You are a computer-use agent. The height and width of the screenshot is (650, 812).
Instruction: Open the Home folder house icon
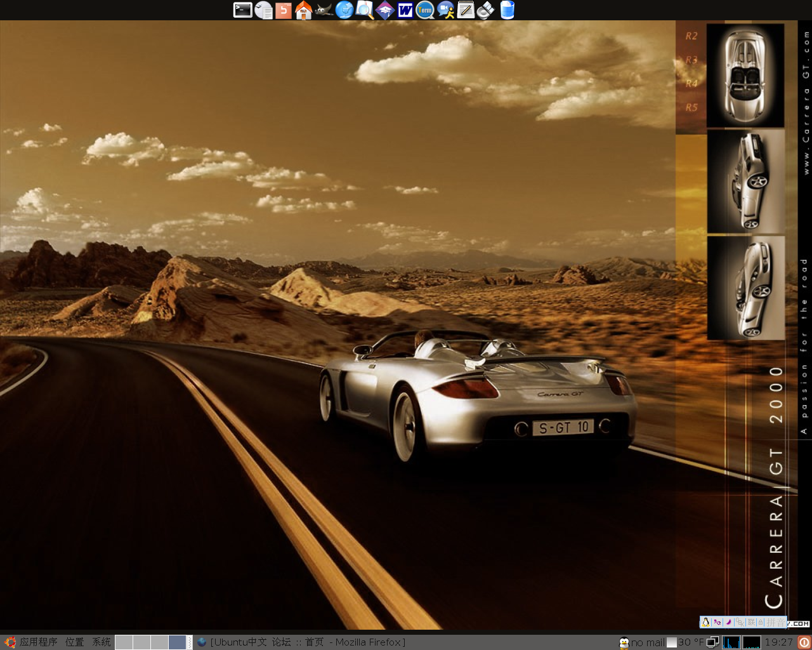click(x=303, y=10)
